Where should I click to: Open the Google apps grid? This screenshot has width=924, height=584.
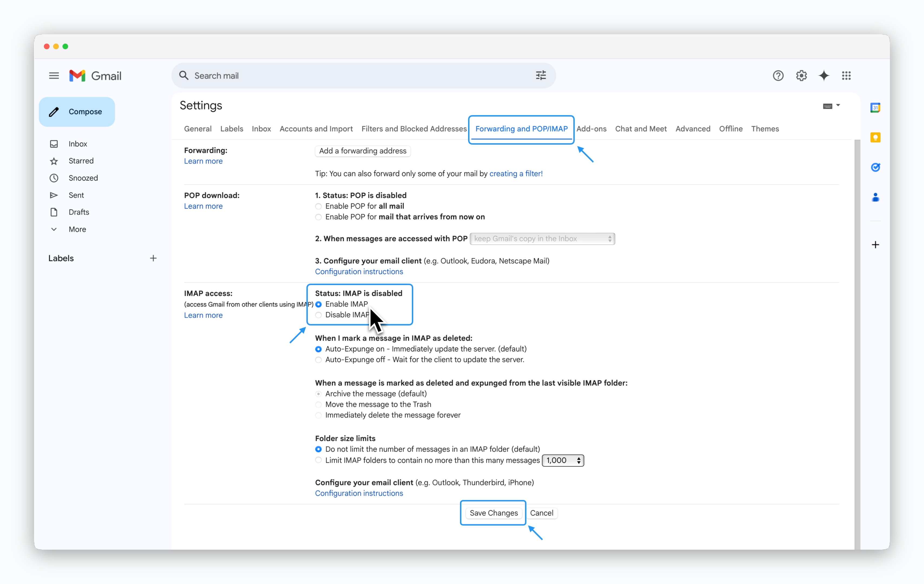tap(846, 75)
